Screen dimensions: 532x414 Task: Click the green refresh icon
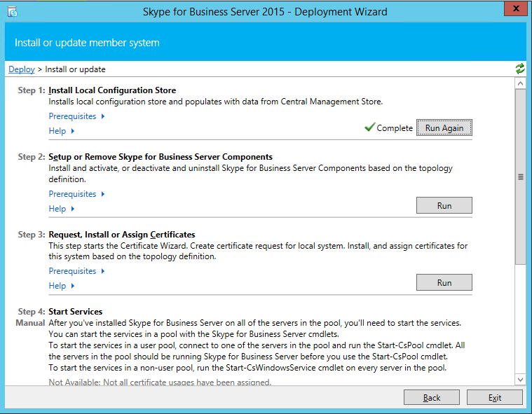pyautogui.click(x=520, y=69)
